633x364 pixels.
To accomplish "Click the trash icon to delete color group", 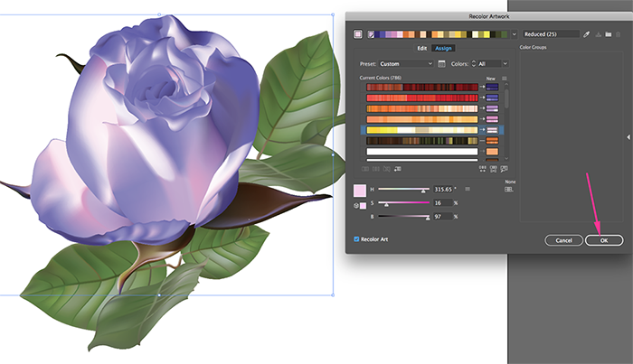I will click(x=619, y=34).
